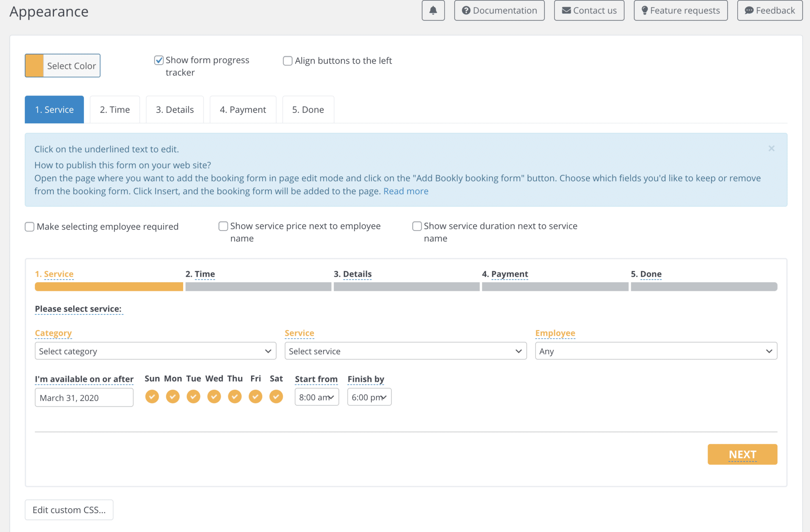The image size is (810, 532).
Task: Open Feature requests lightbulb button
Action: (x=680, y=11)
